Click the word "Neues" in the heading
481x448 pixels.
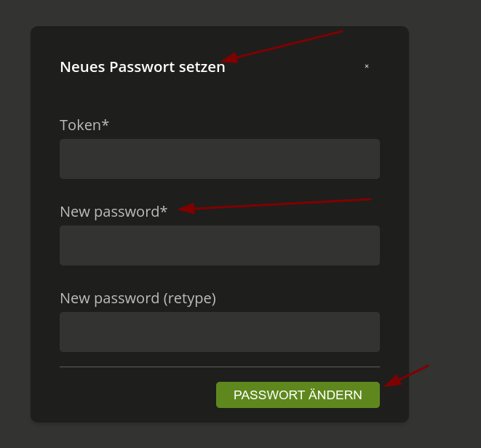click(82, 67)
